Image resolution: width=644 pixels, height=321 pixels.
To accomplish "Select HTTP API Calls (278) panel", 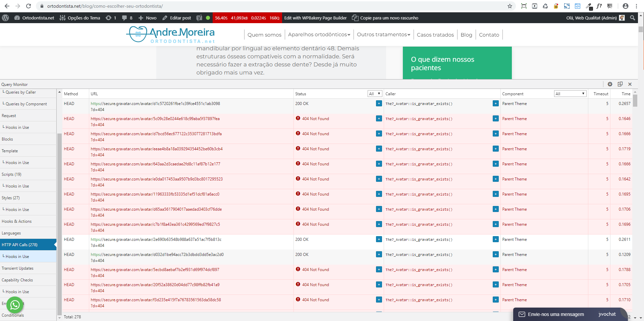I will [x=28, y=245].
